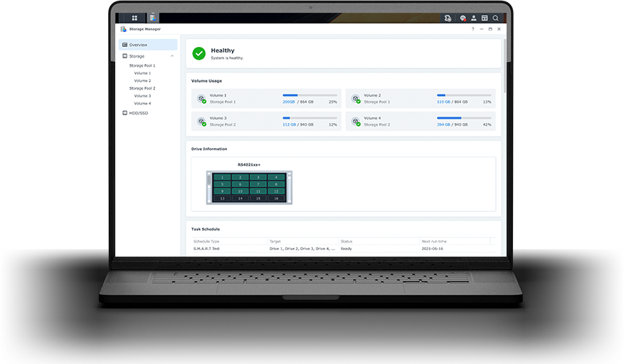Open the user account options icon
Image resolution: width=624 pixels, height=364 pixels.
pos(473,18)
